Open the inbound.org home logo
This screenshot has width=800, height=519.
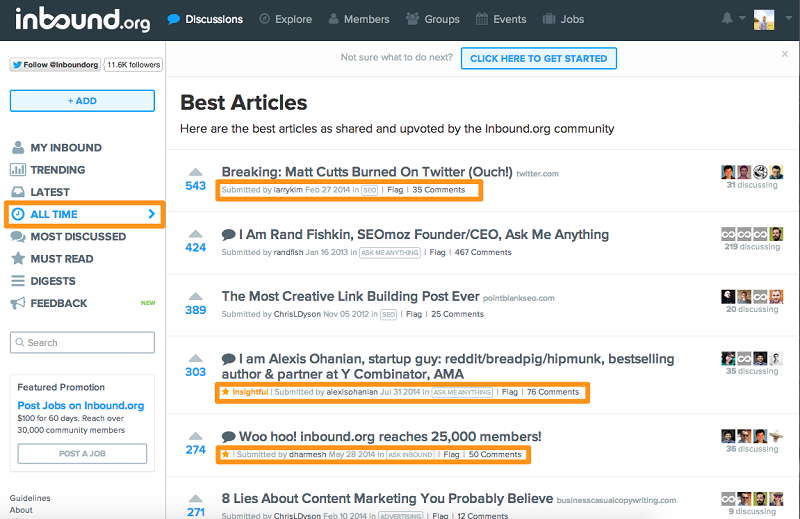click(x=83, y=19)
